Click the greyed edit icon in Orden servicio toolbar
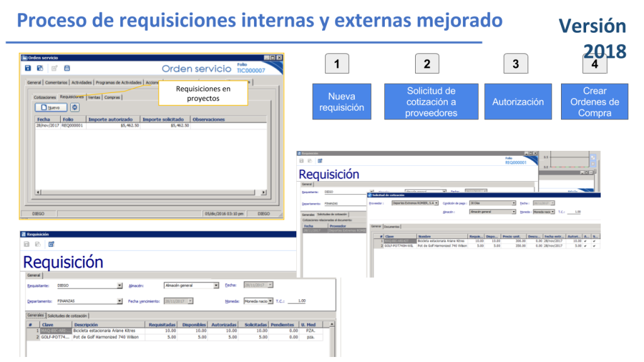Image resolution: width=644 pixels, height=362 pixels. pos(54,68)
